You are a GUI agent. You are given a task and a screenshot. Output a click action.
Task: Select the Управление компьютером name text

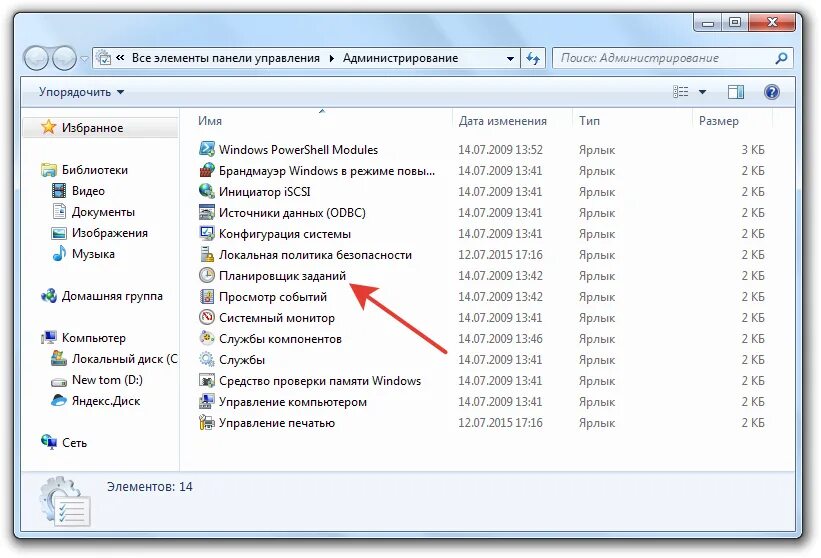click(x=293, y=401)
